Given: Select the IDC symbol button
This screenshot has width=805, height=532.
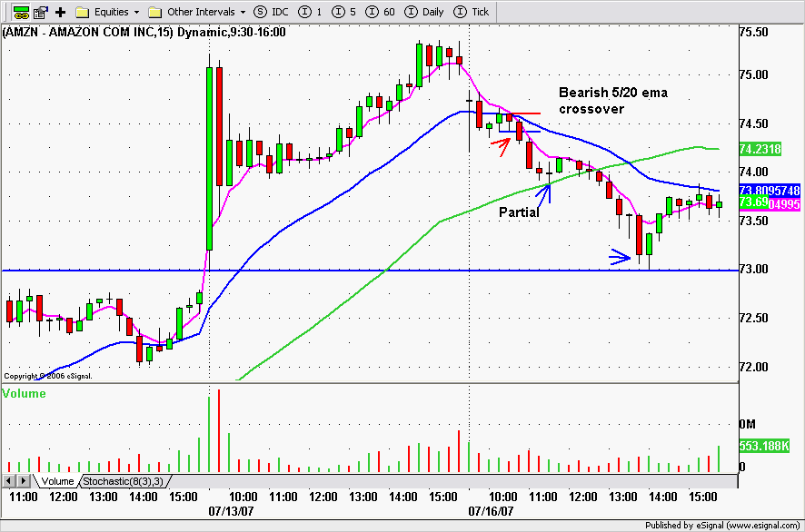Looking at the screenshot, I should pyautogui.click(x=272, y=12).
